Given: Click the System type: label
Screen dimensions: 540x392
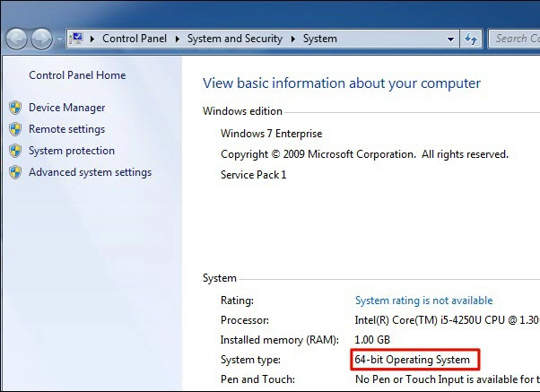Looking at the screenshot, I should (250, 360).
